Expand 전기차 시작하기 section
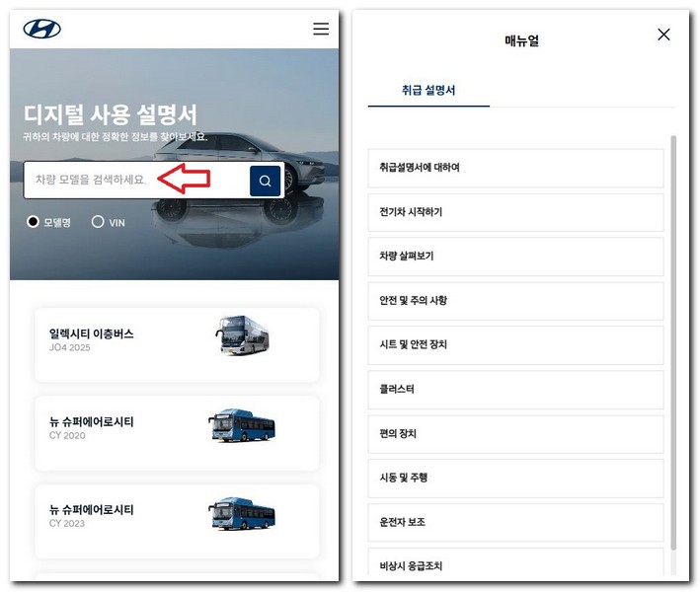The width and height of the screenshot is (700, 592). pos(515,212)
